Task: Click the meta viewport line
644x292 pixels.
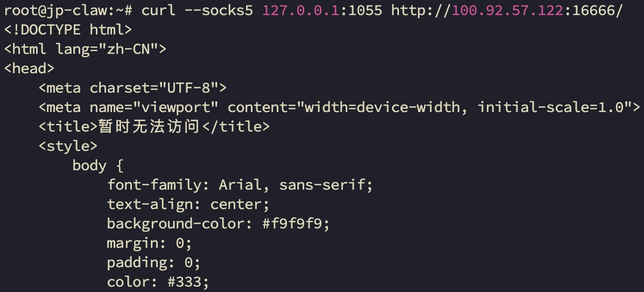Action: point(339,107)
